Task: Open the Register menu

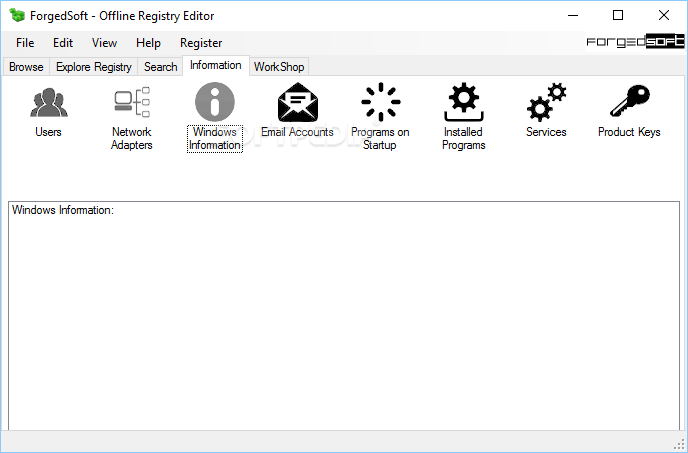Action: 201,43
